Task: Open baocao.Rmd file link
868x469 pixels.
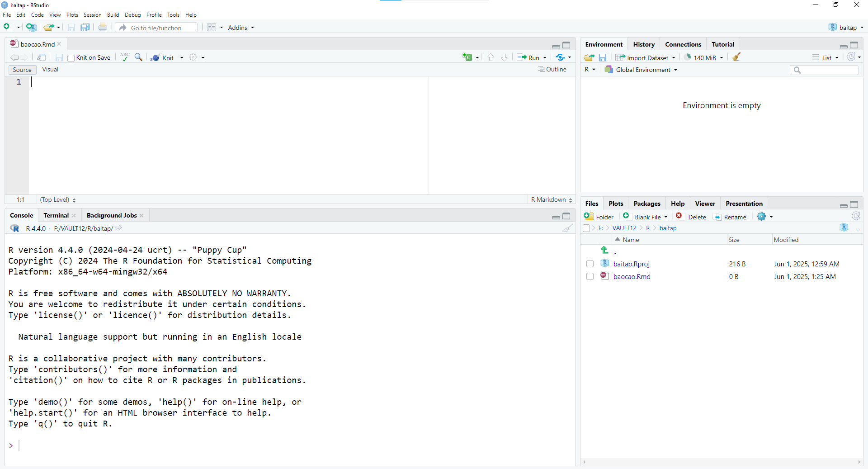Action: pos(632,276)
